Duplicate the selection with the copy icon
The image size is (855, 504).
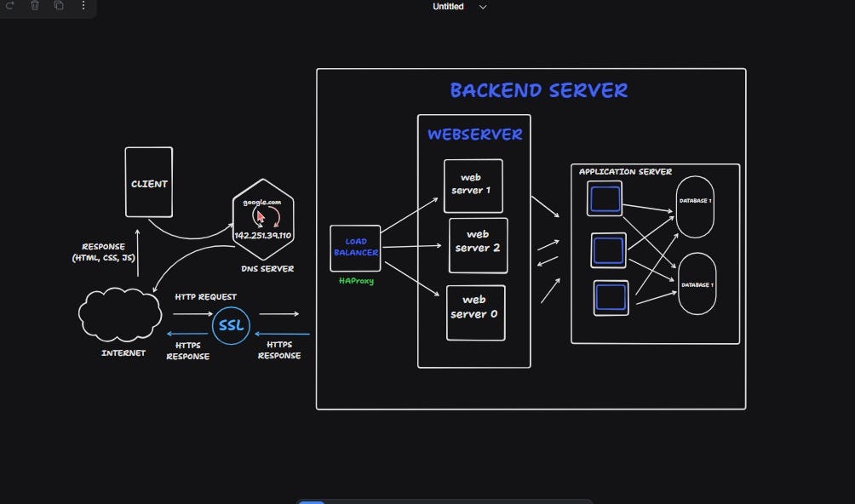pyautogui.click(x=58, y=6)
